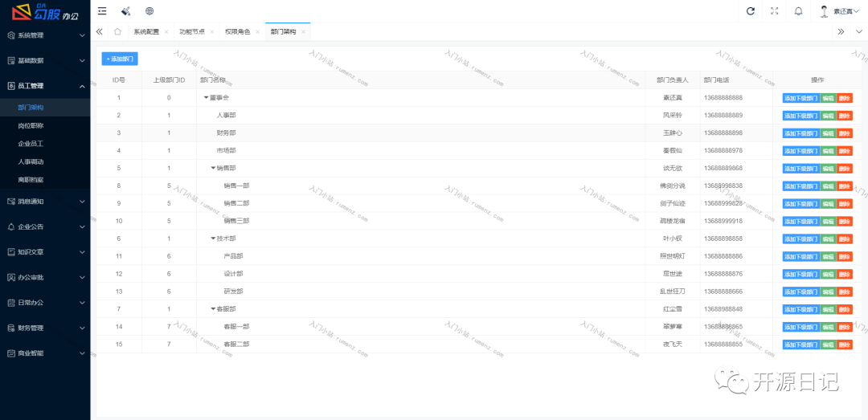Screen dimensions: 868x420
Task: Click the 勾股办公 logo
Action: (x=45, y=11)
